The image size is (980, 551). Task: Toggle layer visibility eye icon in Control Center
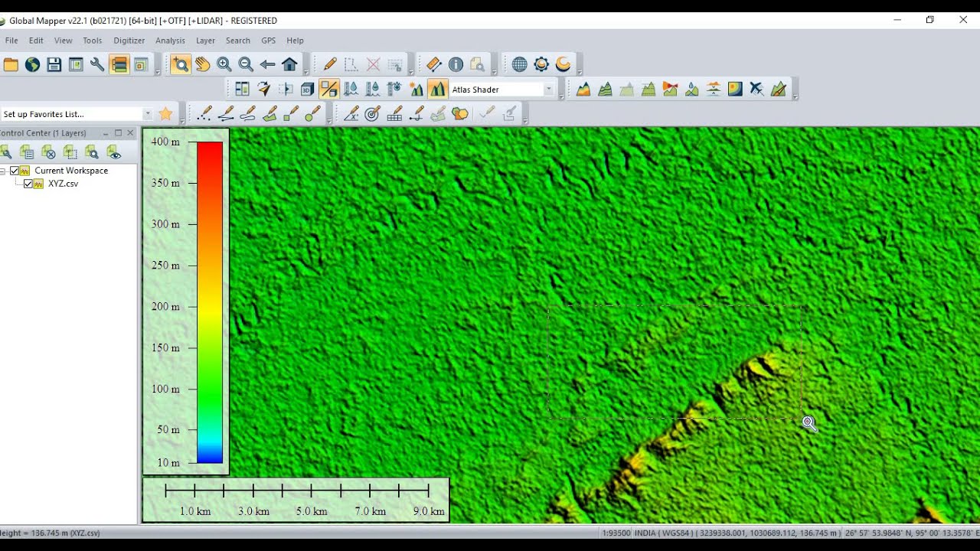pyautogui.click(x=114, y=152)
